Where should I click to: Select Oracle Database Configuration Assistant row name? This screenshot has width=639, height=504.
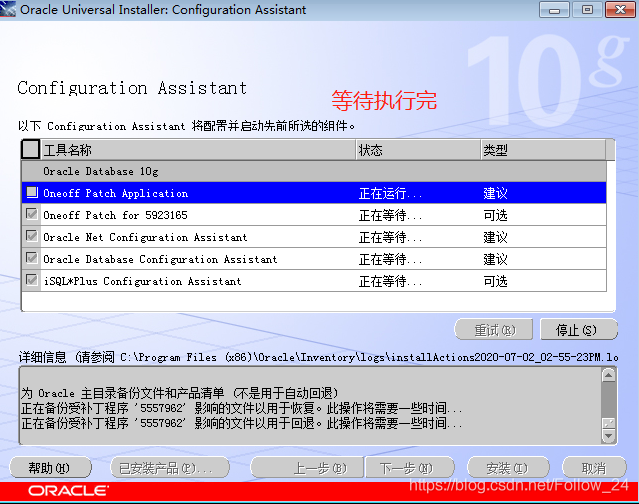[160, 259]
